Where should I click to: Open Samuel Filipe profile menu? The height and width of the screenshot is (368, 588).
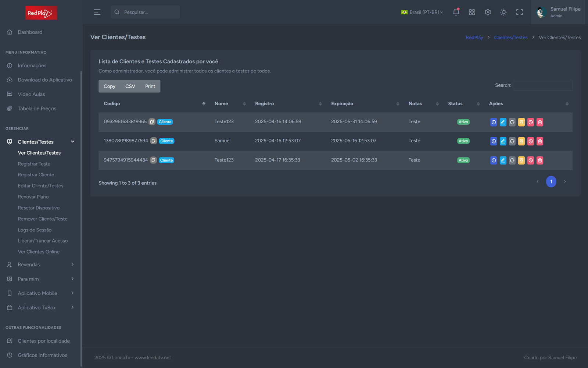(x=558, y=12)
